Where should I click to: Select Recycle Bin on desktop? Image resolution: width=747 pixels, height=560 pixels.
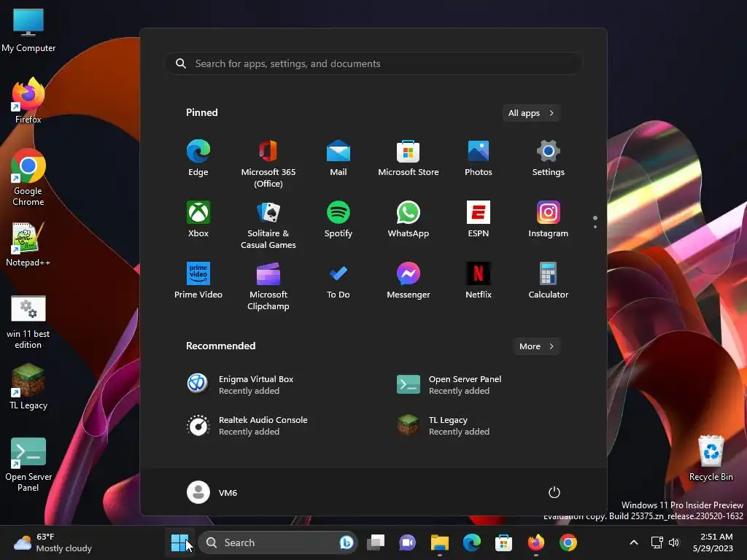pos(711,459)
